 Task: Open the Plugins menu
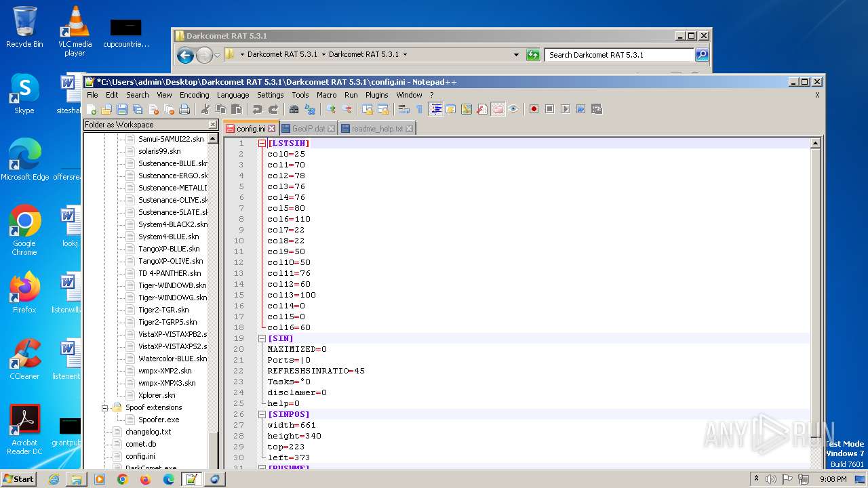pyautogui.click(x=376, y=95)
